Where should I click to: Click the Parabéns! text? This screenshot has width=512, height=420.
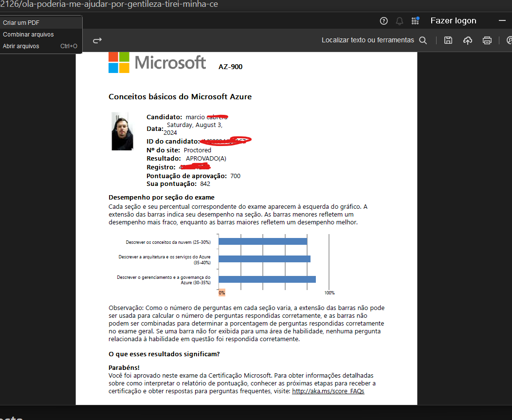tap(124, 367)
